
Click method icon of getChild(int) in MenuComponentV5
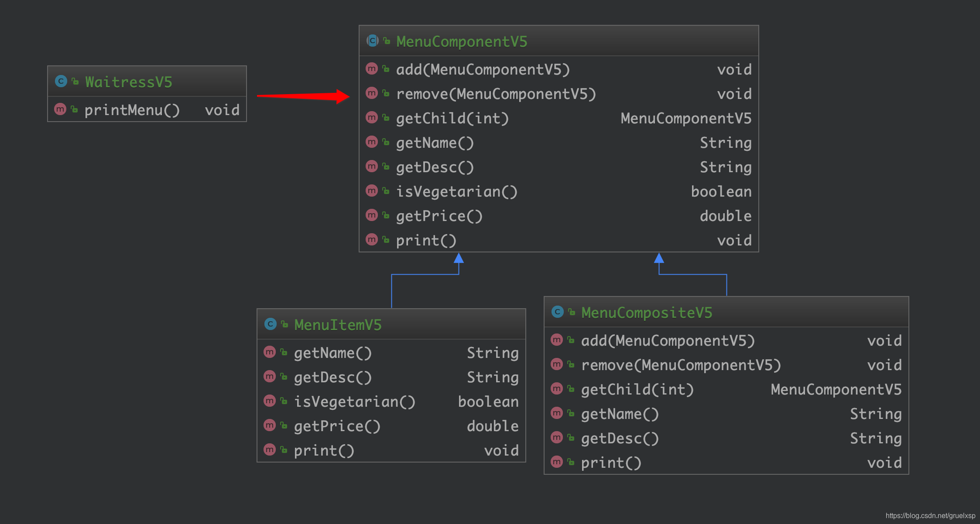point(372,117)
